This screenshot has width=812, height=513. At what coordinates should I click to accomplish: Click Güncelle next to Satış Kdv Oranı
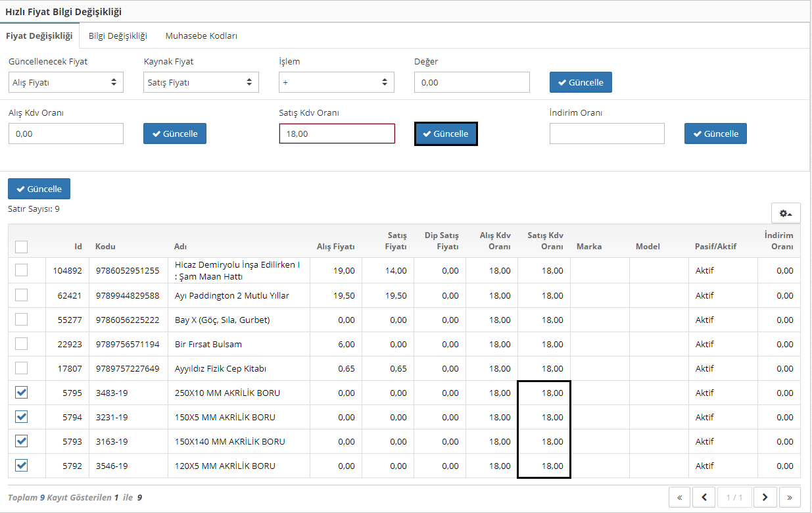446,134
